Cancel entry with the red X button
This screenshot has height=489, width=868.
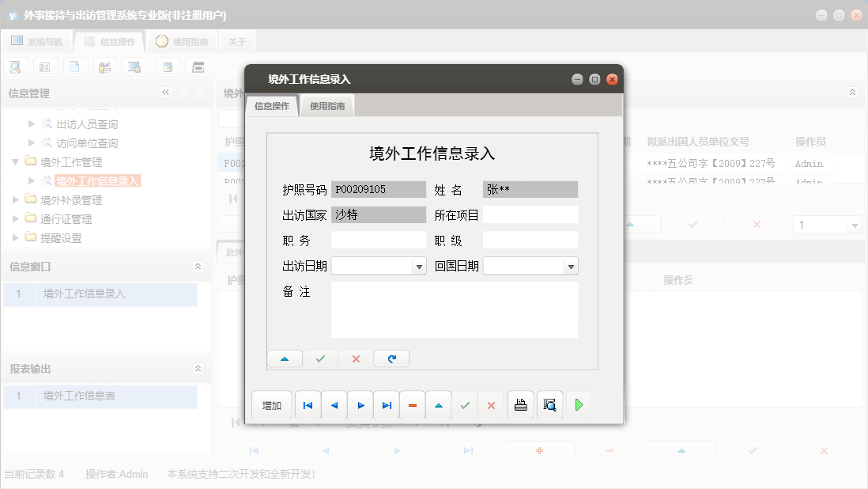pos(491,404)
